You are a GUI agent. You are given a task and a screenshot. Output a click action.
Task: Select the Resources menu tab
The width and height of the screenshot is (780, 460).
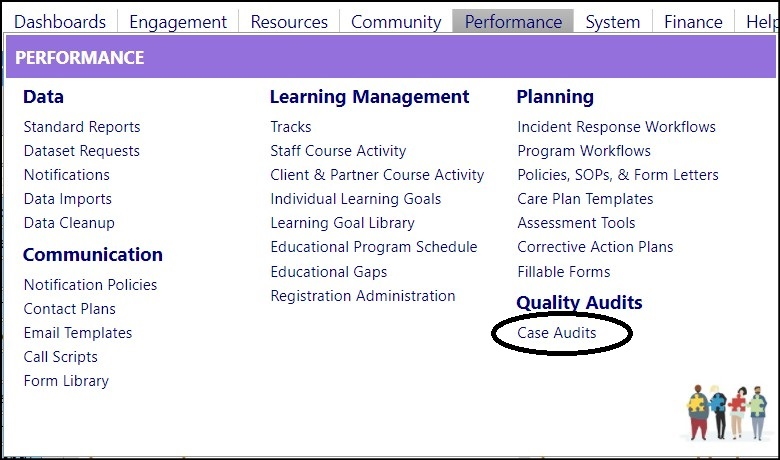(x=289, y=22)
